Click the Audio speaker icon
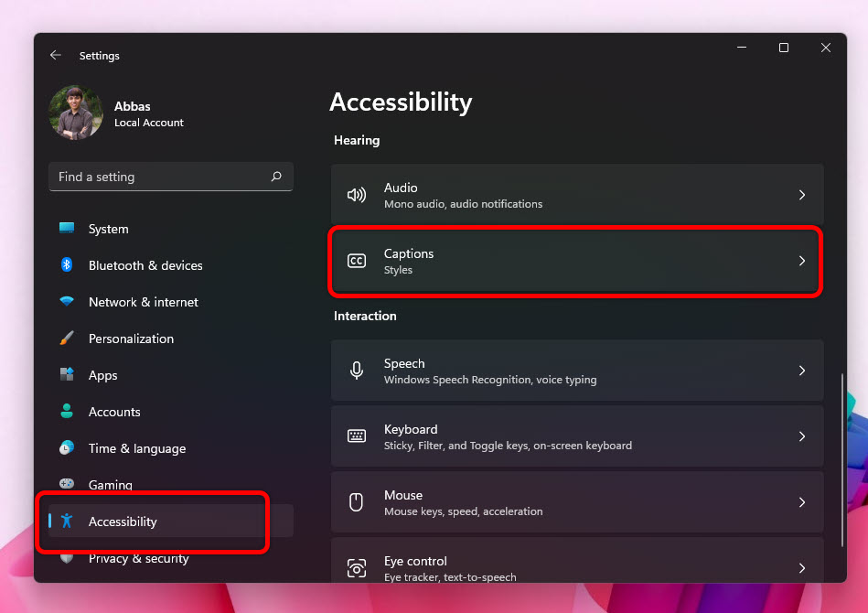Screen dimensions: 868x613 [x=357, y=195]
